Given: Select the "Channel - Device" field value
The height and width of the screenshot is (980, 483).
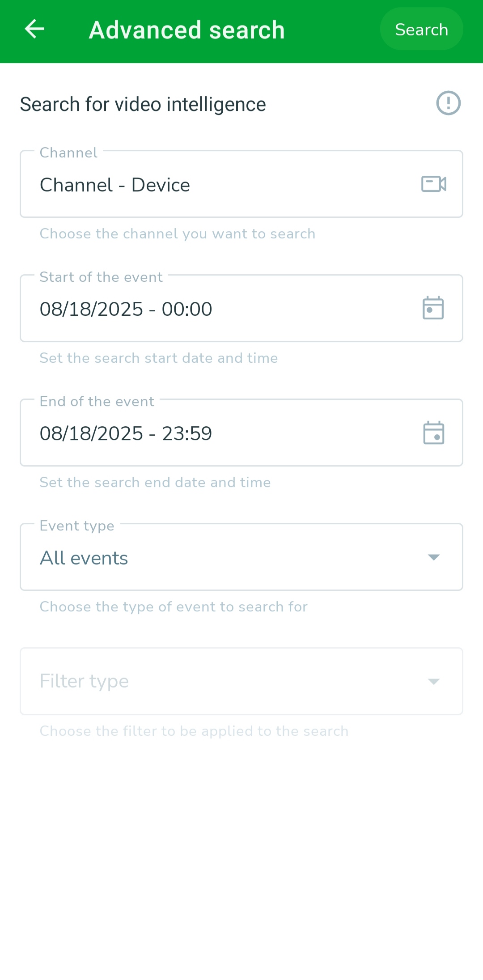Looking at the screenshot, I should click(x=115, y=185).
